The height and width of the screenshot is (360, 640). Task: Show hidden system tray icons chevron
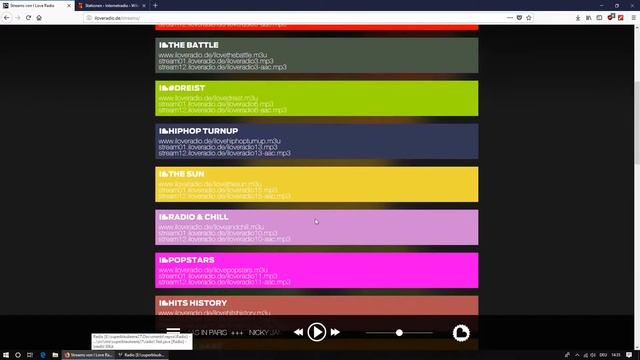click(577, 355)
